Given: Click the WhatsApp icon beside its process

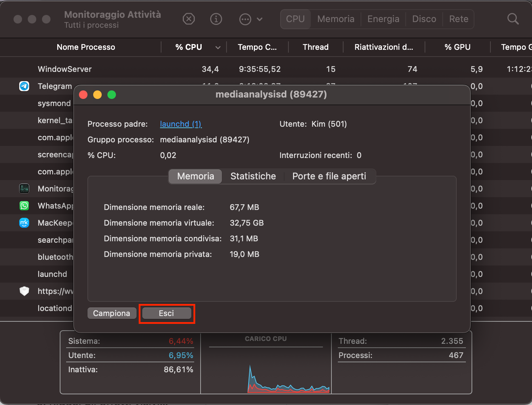Looking at the screenshot, I should coord(24,206).
